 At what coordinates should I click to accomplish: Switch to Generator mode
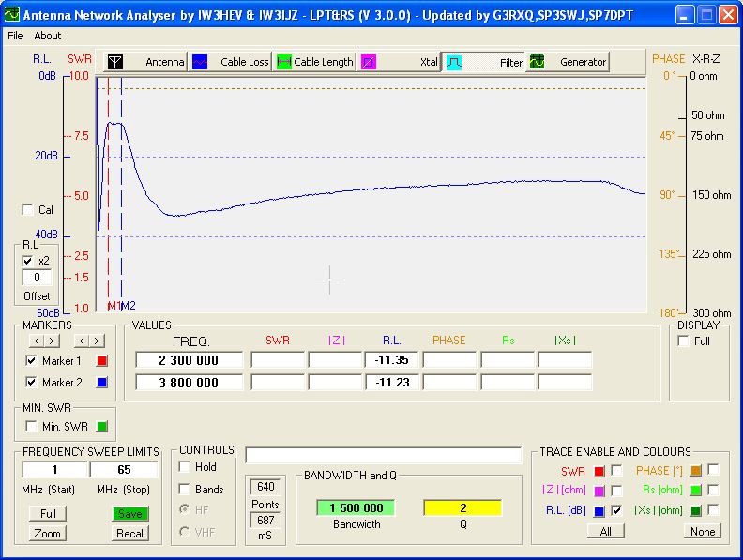568,62
